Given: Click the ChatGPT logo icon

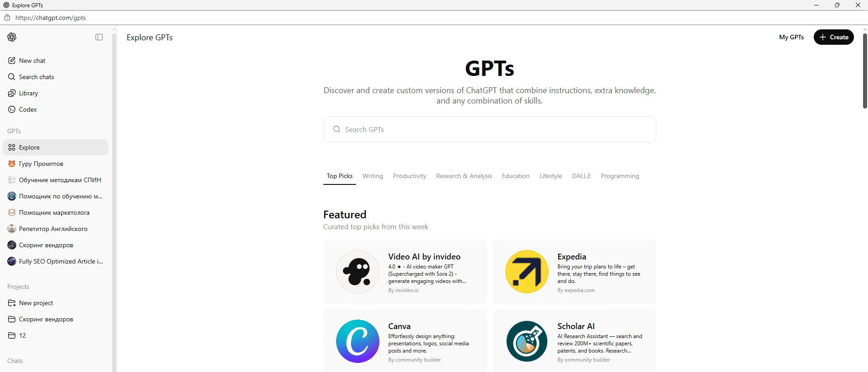Looking at the screenshot, I should (x=12, y=37).
